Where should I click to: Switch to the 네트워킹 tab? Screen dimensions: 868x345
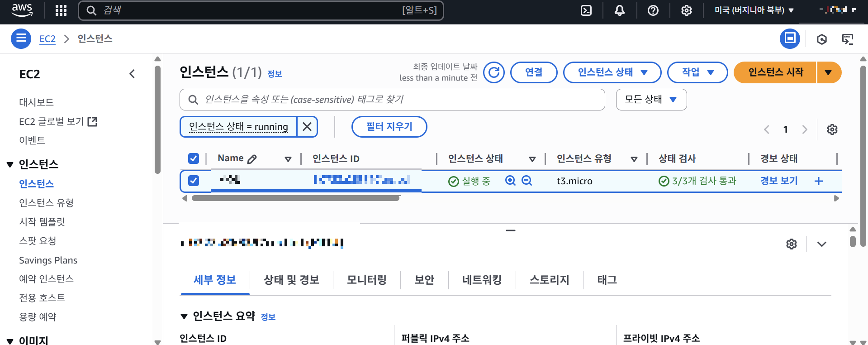[482, 280]
